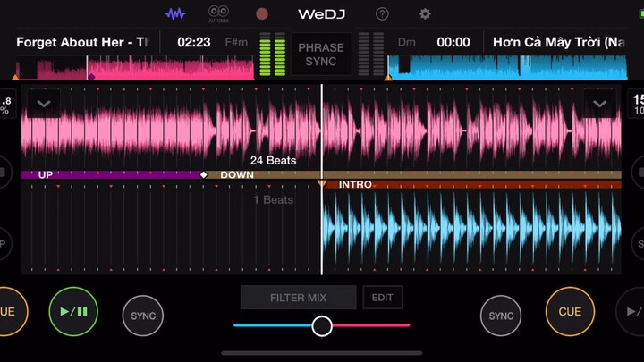This screenshot has width=644, height=362.
Task: Open track title Forget About Her
Action: click(82, 42)
